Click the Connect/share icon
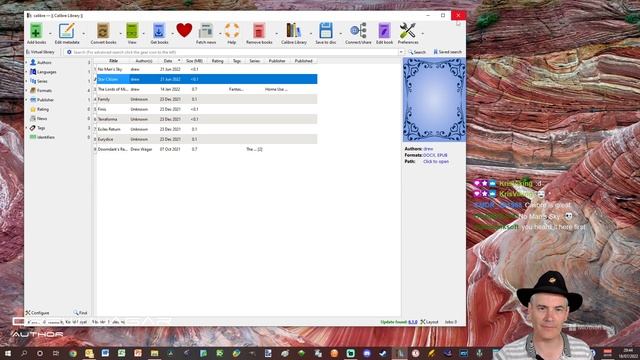The image size is (640, 360). (x=358, y=31)
